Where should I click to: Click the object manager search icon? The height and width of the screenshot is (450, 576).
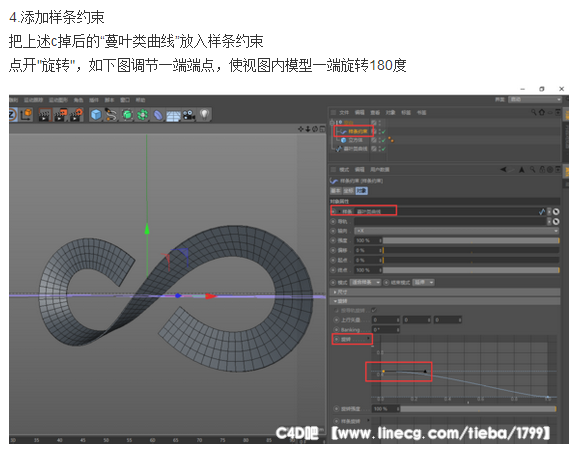tap(534, 112)
